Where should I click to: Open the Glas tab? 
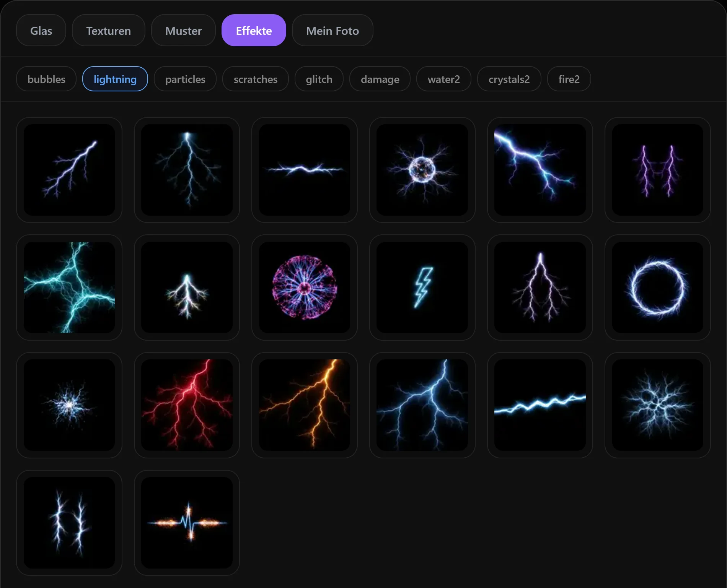[41, 31]
